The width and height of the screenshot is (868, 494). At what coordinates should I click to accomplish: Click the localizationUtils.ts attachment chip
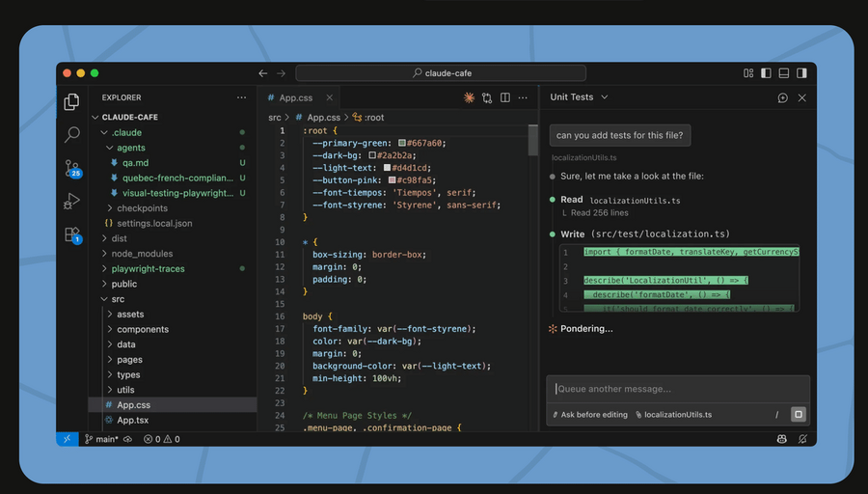[x=673, y=415]
